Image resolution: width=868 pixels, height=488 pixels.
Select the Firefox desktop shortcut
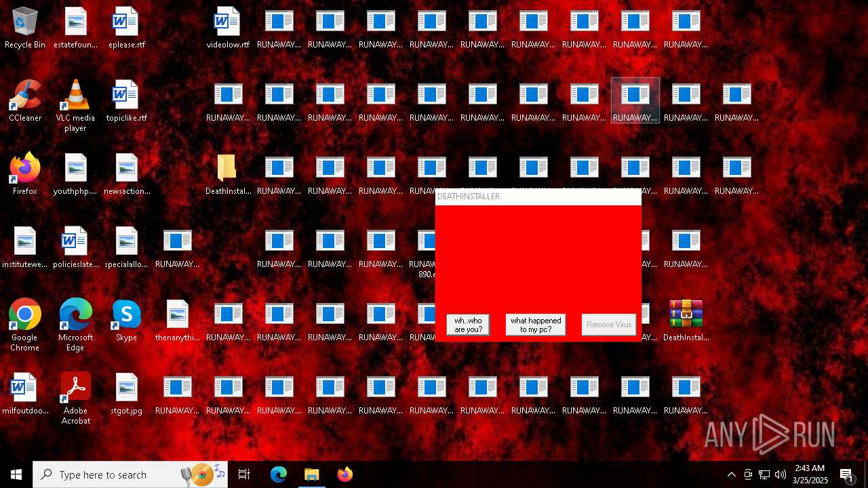pyautogui.click(x=25, y=175)
